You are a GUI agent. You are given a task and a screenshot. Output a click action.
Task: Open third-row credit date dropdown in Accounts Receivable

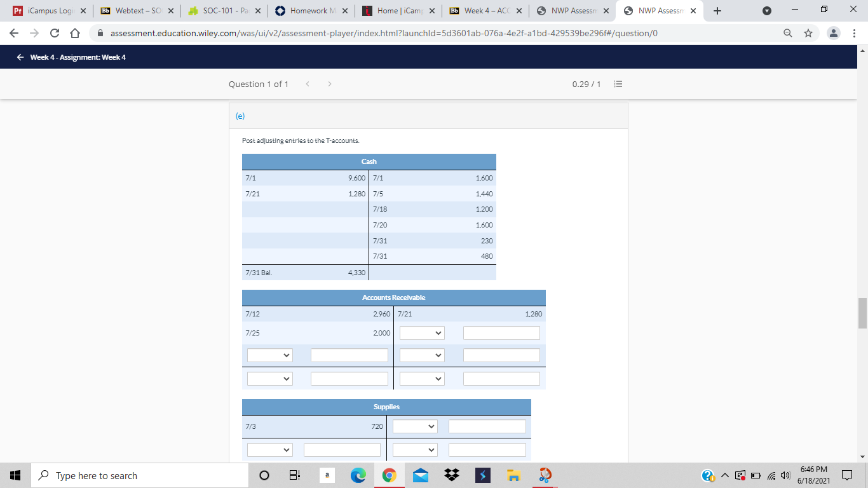click(422, 356)
